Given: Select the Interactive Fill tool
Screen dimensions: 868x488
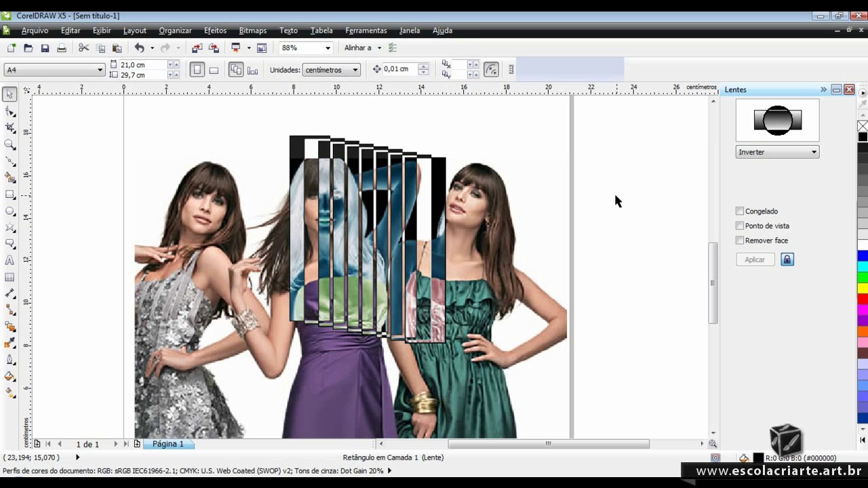Looking at the screenshot, I should point(9,393).
